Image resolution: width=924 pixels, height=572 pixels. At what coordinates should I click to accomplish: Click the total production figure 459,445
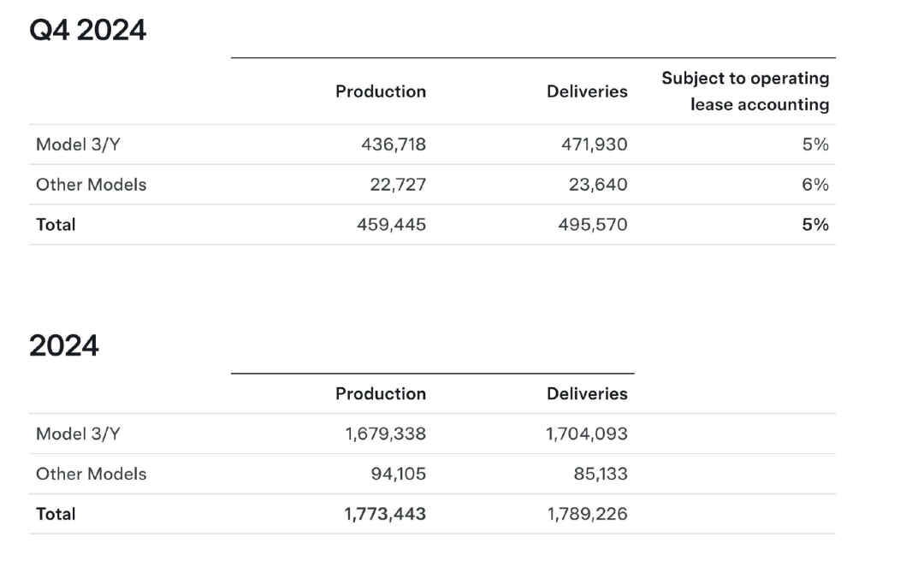tap(391, 225)
